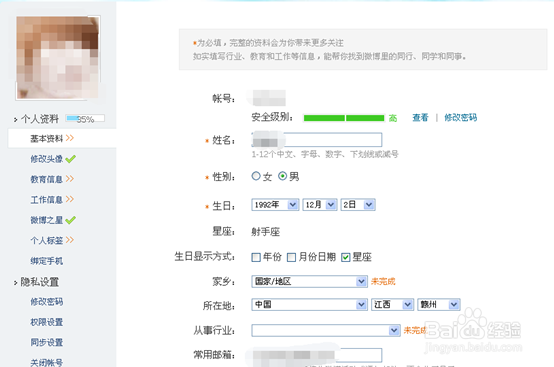
Task: Open the 江西 province dropdown
Action: [x=392, y=305]
